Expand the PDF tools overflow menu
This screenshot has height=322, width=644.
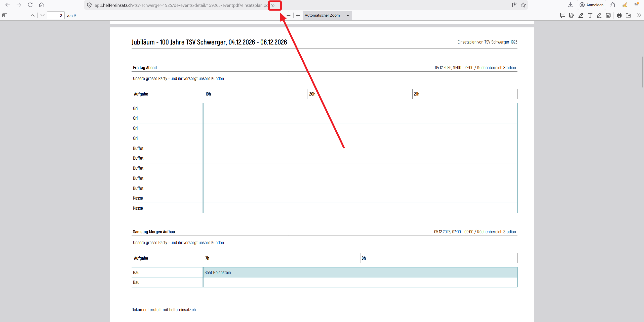pyautogui.click(x=639, y=15)
